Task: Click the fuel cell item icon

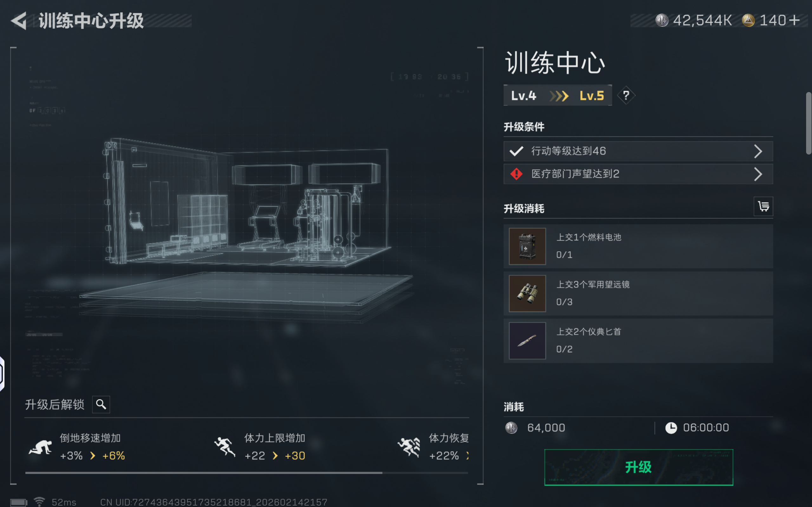Action: click(527, 247)
